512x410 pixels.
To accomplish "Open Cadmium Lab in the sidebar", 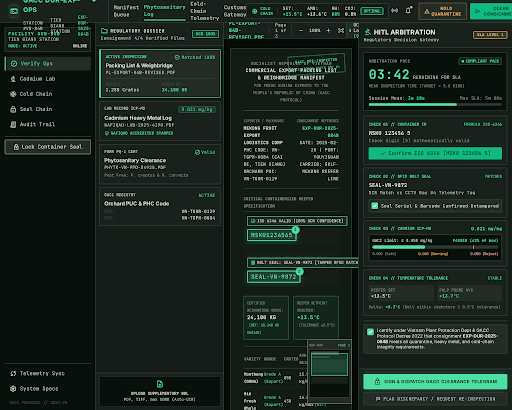I will tap(48, 79).
